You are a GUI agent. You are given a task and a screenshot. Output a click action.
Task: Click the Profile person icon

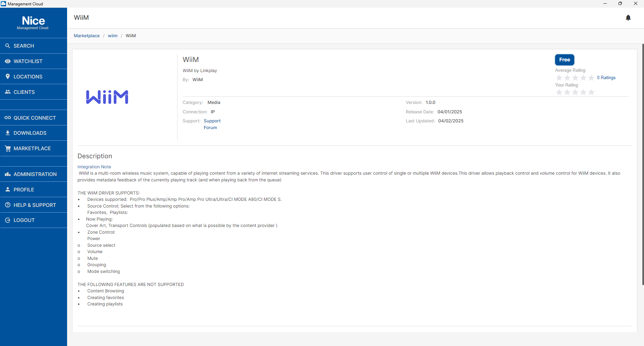[x=8, y=189]
